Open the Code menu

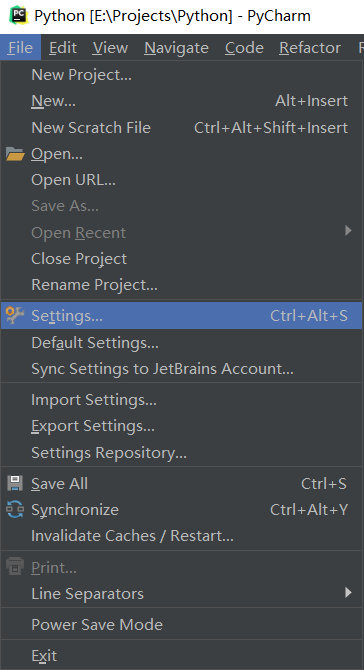[244, 47]
